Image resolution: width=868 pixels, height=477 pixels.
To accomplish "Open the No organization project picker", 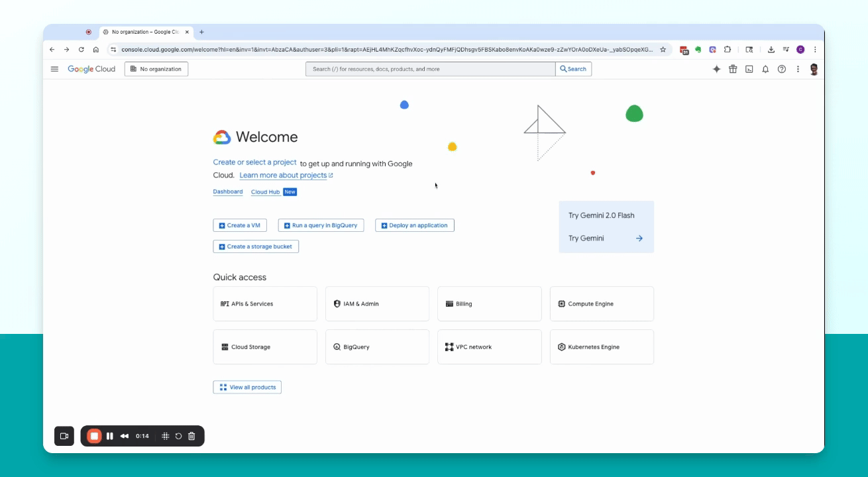I will pos(156,69).
